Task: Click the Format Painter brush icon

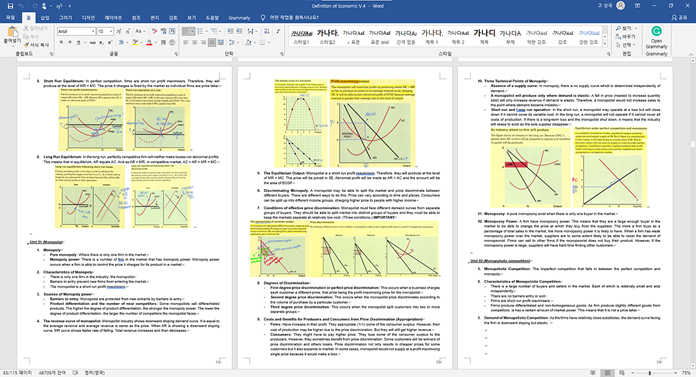Action: (26, 45)
